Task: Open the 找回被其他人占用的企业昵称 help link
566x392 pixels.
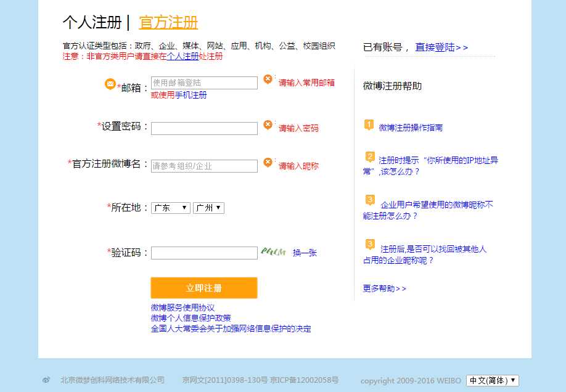Action: [425, 255]
